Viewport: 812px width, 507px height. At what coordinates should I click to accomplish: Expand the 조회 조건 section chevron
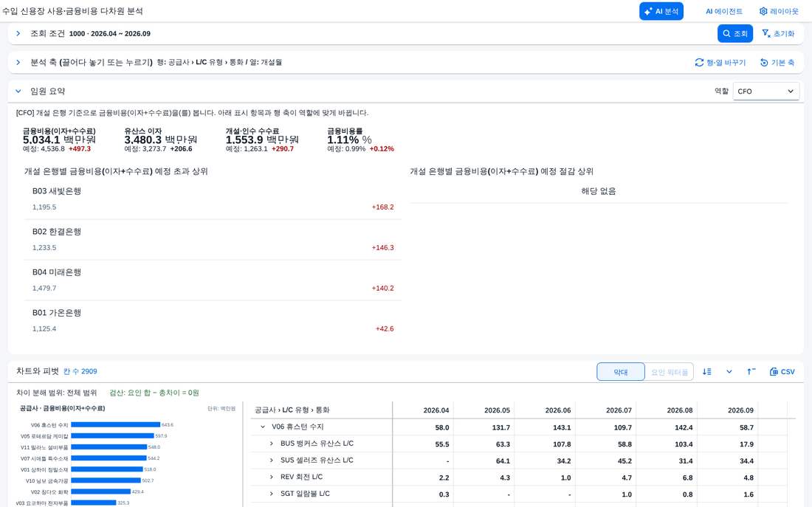coord(18,34)
